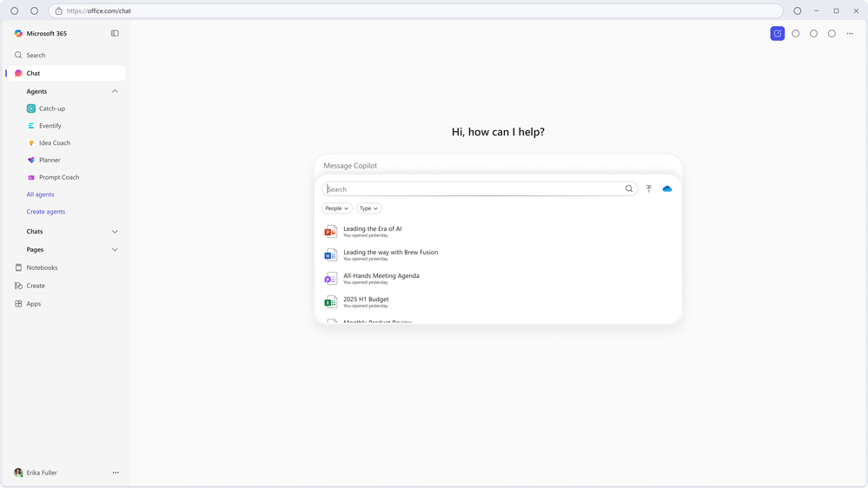
Task: Click the Apps grid icon in sidebar
Action: (x=18, y=304)
